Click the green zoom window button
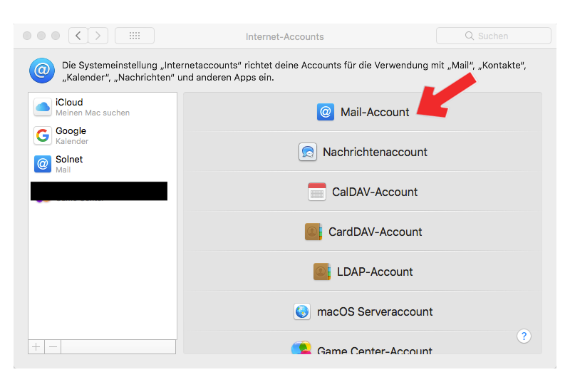This screenshot has width=570, height=392. pyautogui.click(x=56, y=36)
